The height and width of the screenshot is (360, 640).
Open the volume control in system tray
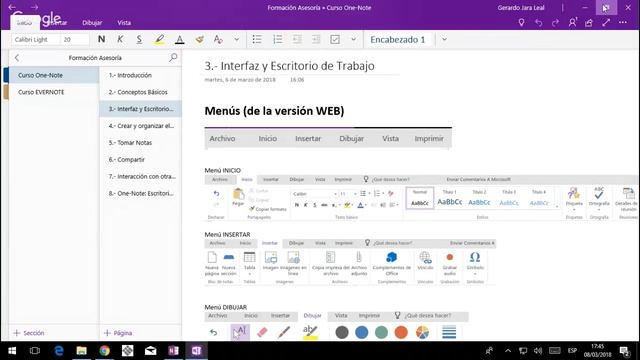(538, 351)
